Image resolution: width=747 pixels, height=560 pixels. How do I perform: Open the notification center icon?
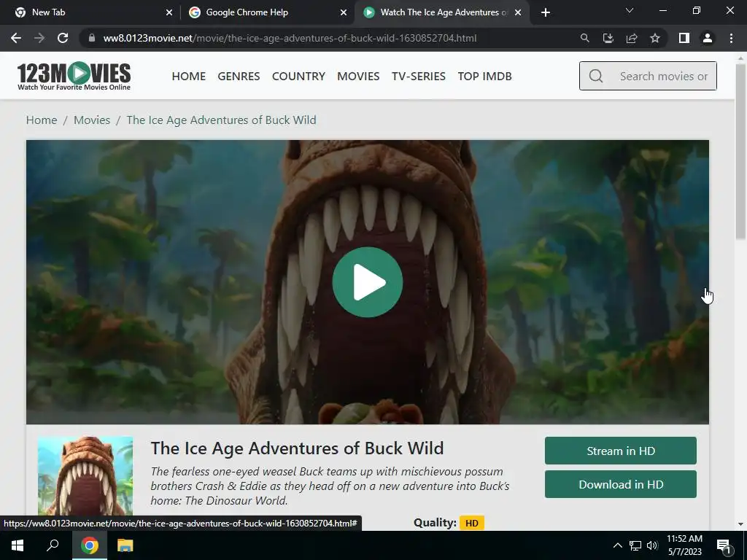pos(724,546)
